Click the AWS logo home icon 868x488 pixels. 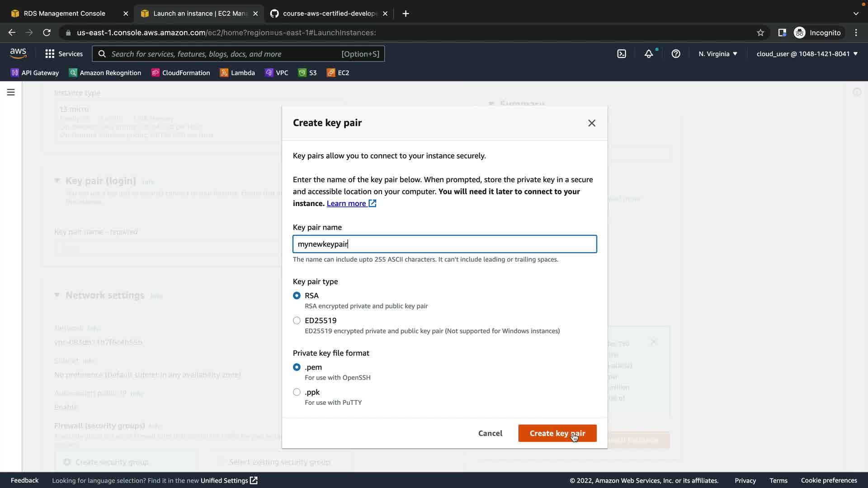pyautogui.click(x=18, y=53)
